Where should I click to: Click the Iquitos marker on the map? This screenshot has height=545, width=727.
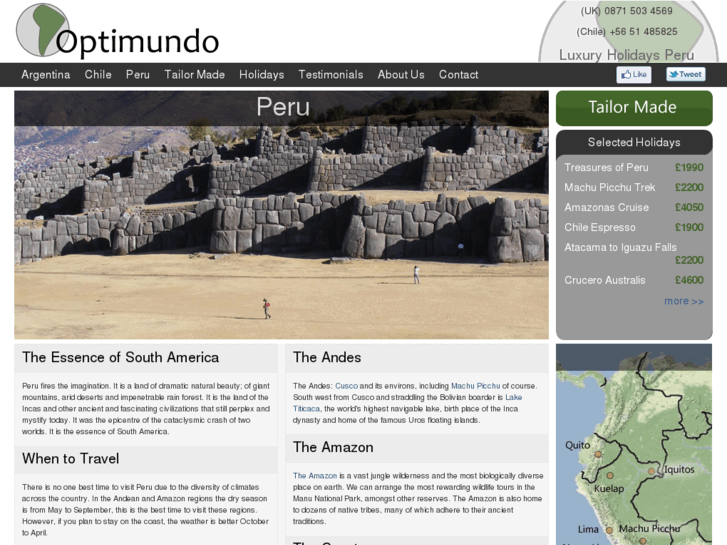[x=651, y=471]
